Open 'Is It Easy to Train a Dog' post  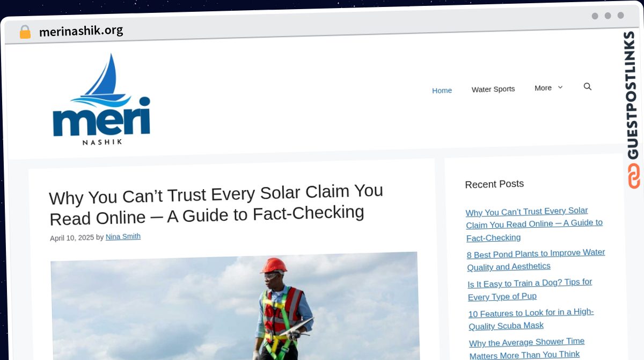point(530,289)
